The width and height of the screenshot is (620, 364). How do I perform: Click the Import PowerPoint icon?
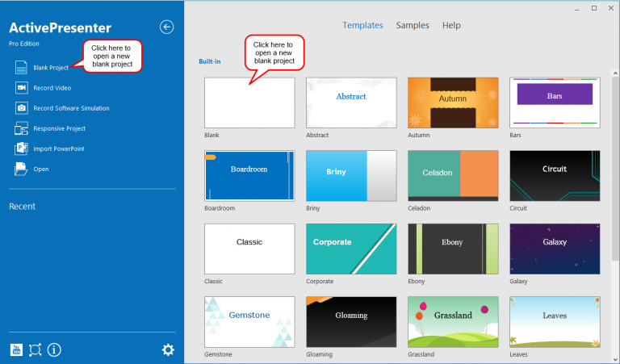21,149
